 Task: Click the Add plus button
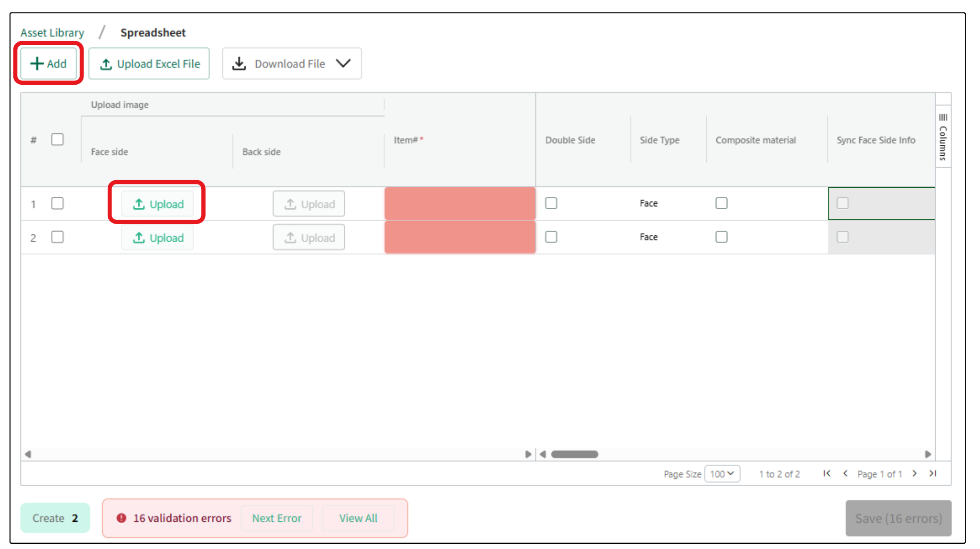(x=48, y=63)
